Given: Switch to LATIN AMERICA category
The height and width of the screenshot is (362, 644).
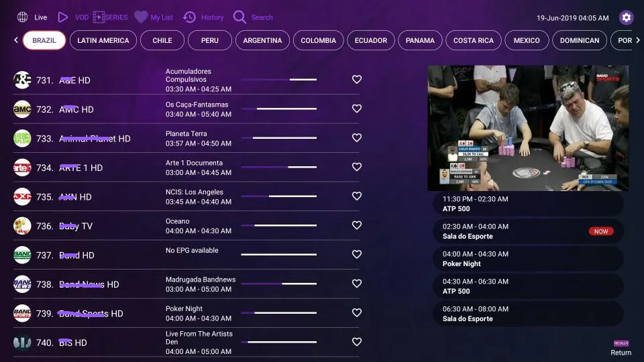Looking at the screenshot, I should [103, 40].
